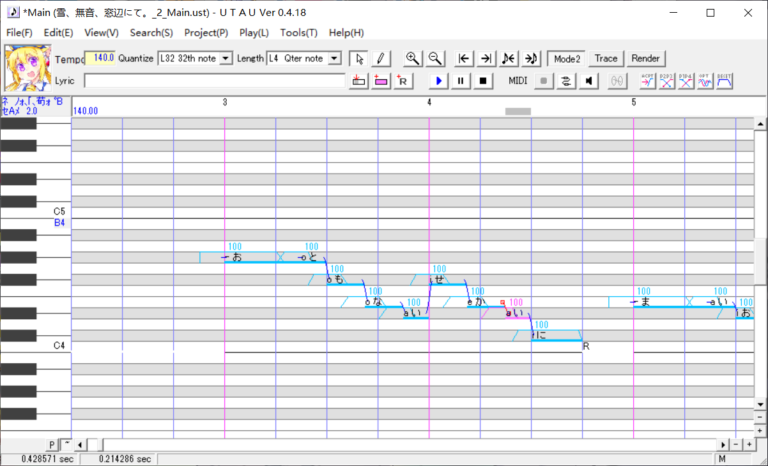Click the Render button
The image size is (768, 466).
point(646,59)
